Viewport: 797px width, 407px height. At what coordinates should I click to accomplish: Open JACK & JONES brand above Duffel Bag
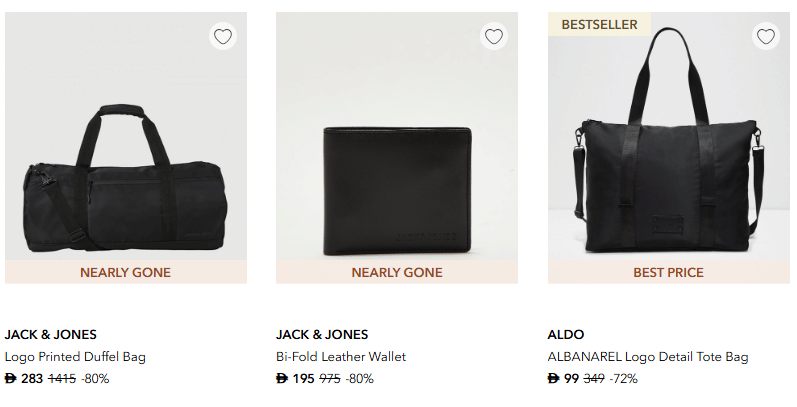coord(51,334)
